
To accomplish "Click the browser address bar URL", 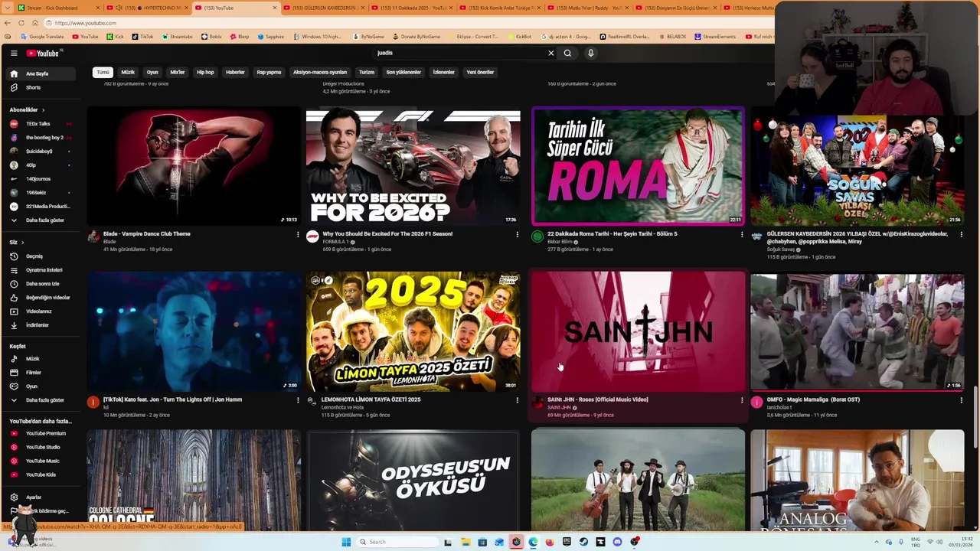I will pos(86,23).
